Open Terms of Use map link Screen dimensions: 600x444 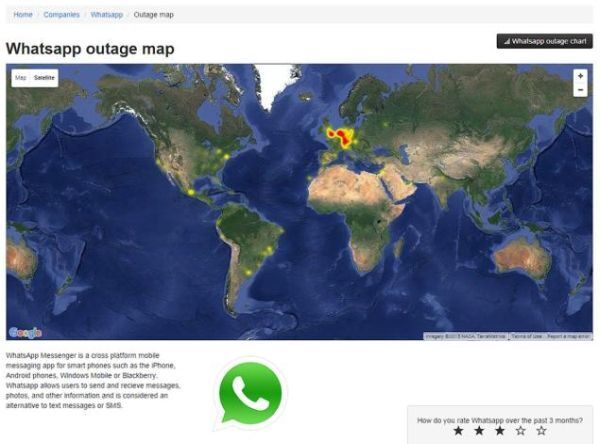pyautogui.click(x=527, y=336)
